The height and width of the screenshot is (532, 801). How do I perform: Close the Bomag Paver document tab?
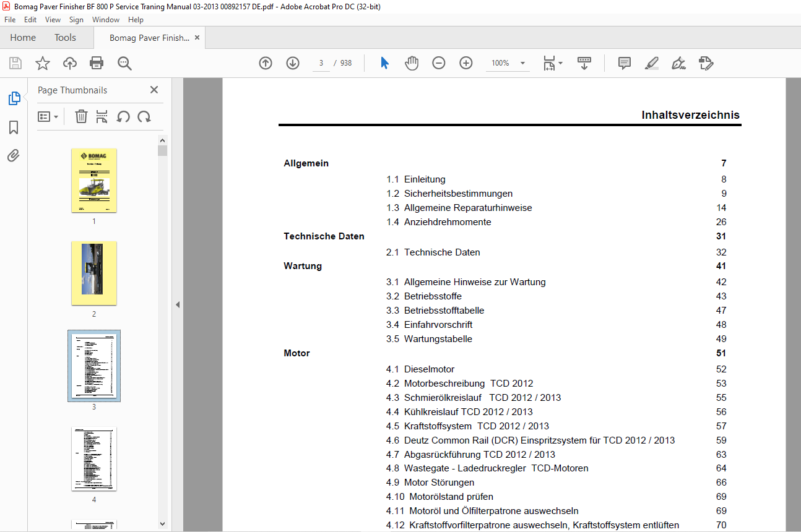point(197,38)
